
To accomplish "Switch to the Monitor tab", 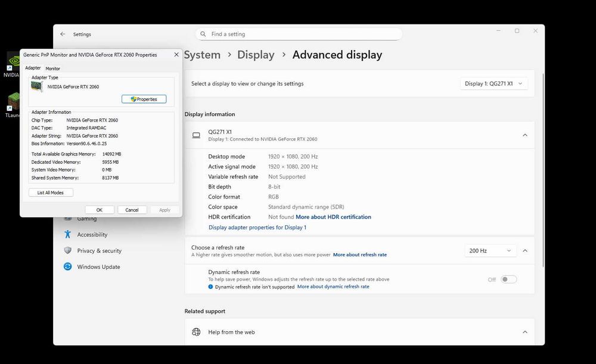I will click(53, 69).
